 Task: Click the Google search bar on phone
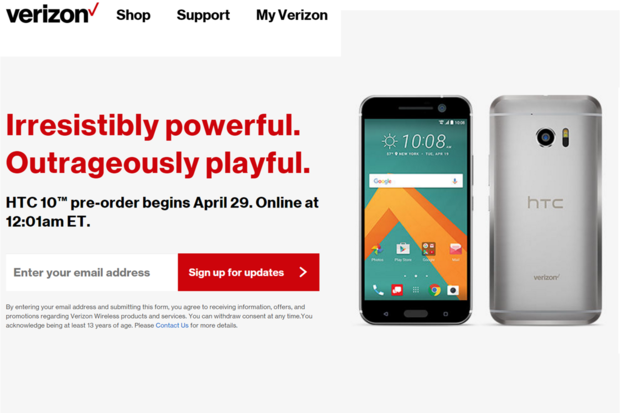[416, 181]
